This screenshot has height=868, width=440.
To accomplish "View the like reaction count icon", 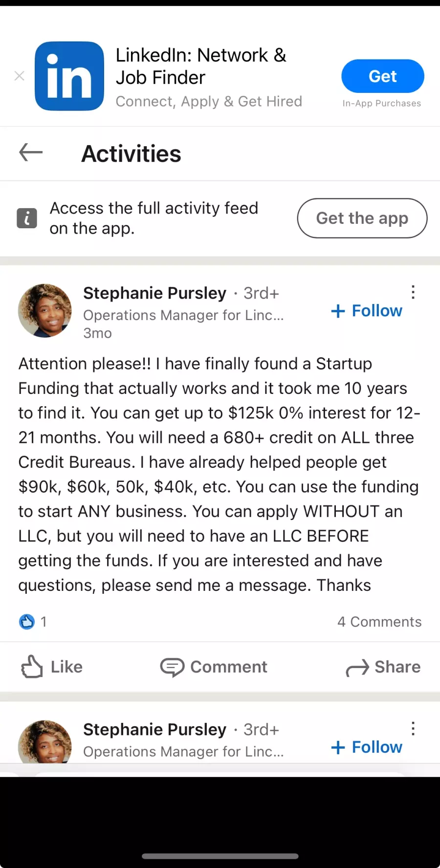I will 27,622.
